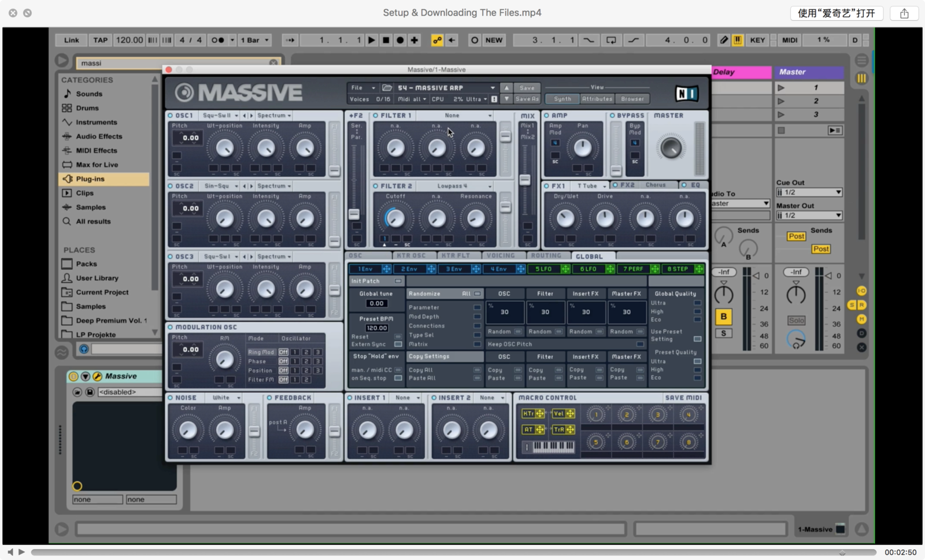Toggle Feedback section power button

coord(269,398)
